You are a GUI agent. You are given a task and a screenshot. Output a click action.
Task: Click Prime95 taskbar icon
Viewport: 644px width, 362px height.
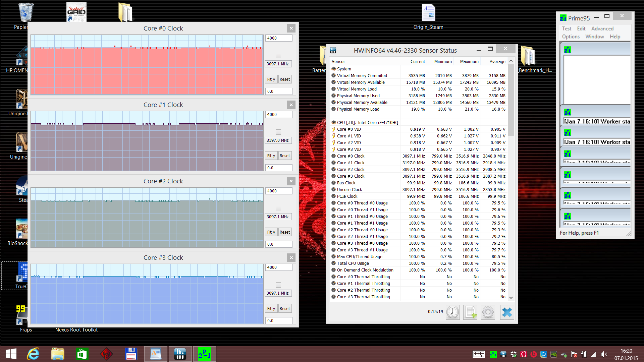coord(204,354)
